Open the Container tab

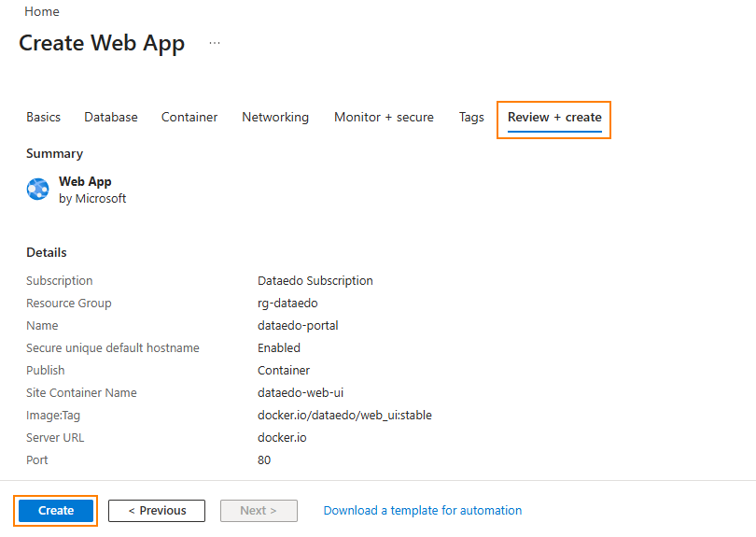(189, 118)
